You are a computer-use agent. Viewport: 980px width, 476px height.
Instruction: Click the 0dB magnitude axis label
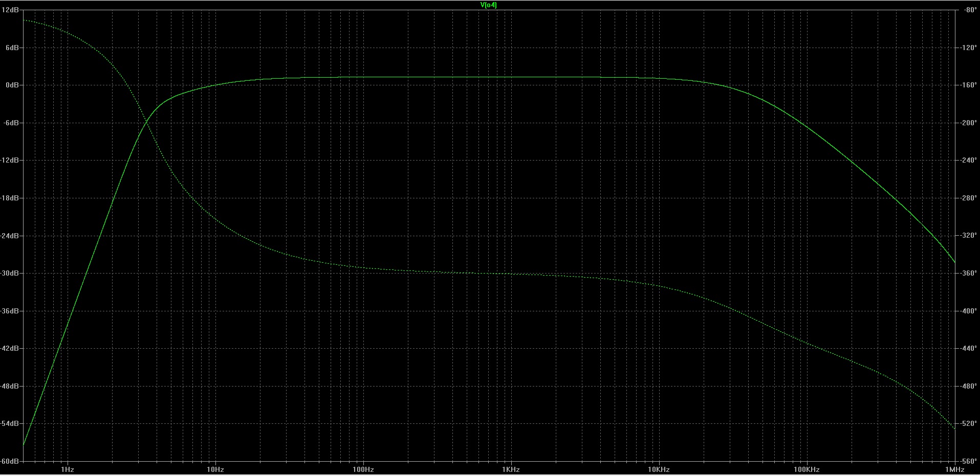point(13,85)
